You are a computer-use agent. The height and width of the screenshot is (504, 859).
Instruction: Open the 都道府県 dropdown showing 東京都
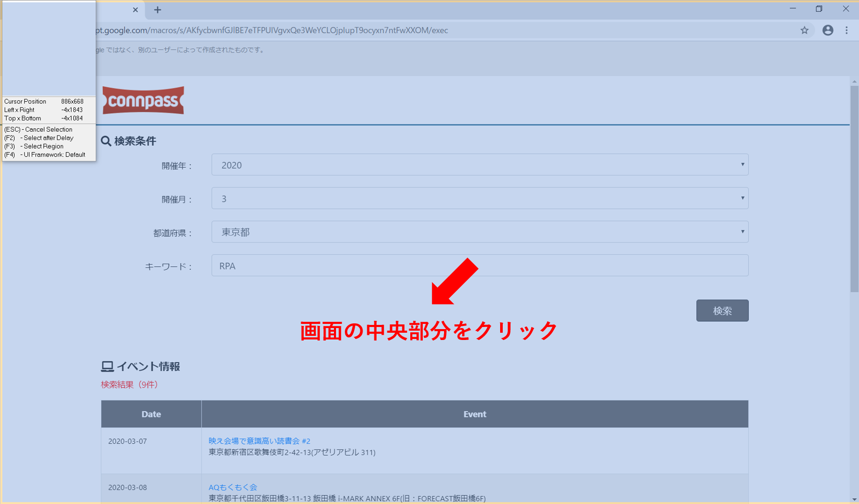click(x=479, y=232)
